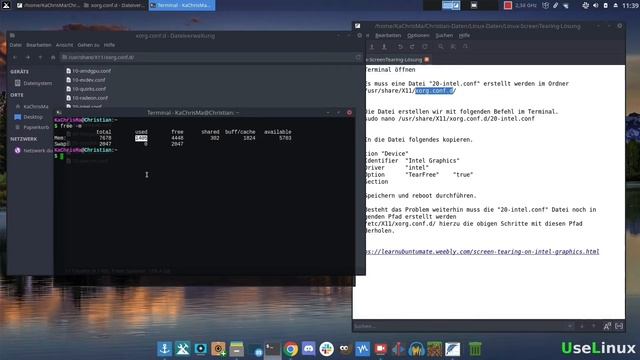The height and width of the screenshot is (360, 640).
Task: Open the learnubuntumate screen-tearing link
Action: pyautogui.click(x=482, y=251)
